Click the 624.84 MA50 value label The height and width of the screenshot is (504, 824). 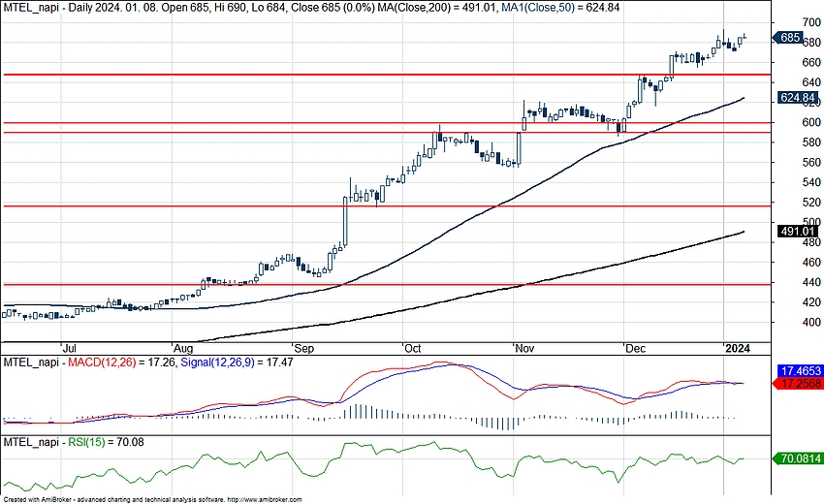click(797, 98)
